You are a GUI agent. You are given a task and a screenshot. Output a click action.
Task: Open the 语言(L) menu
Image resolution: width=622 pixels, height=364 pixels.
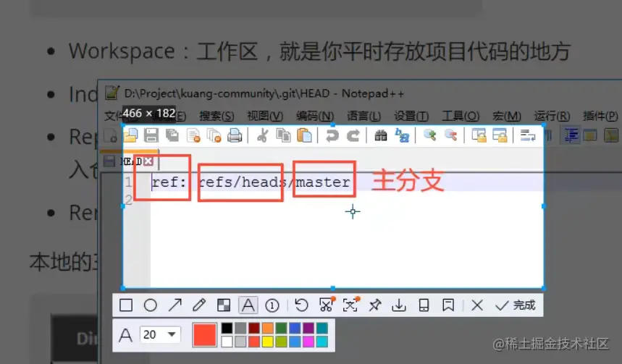pos(363,116)
